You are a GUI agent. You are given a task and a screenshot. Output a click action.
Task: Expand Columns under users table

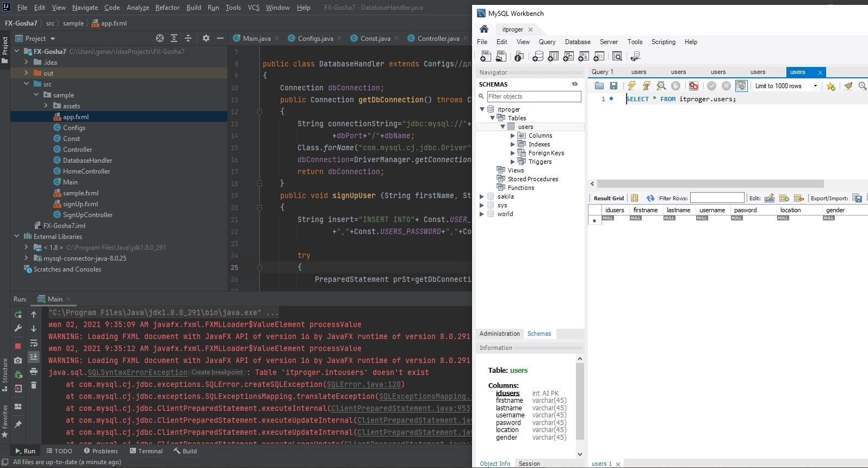(513, 136)
